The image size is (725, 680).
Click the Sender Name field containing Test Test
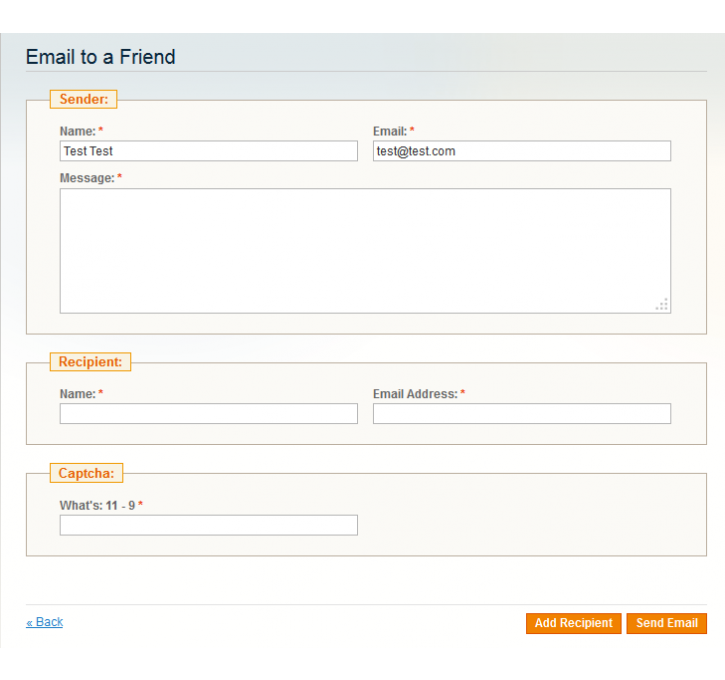point(209,151)
